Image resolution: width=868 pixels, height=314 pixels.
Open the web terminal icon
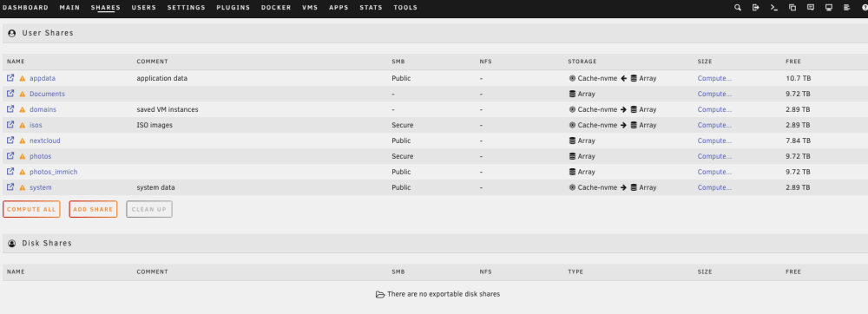coord(774,8)
